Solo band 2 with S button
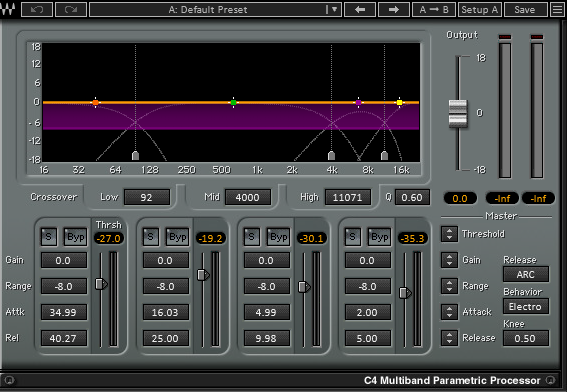567x392 pixels. point(150,237)
